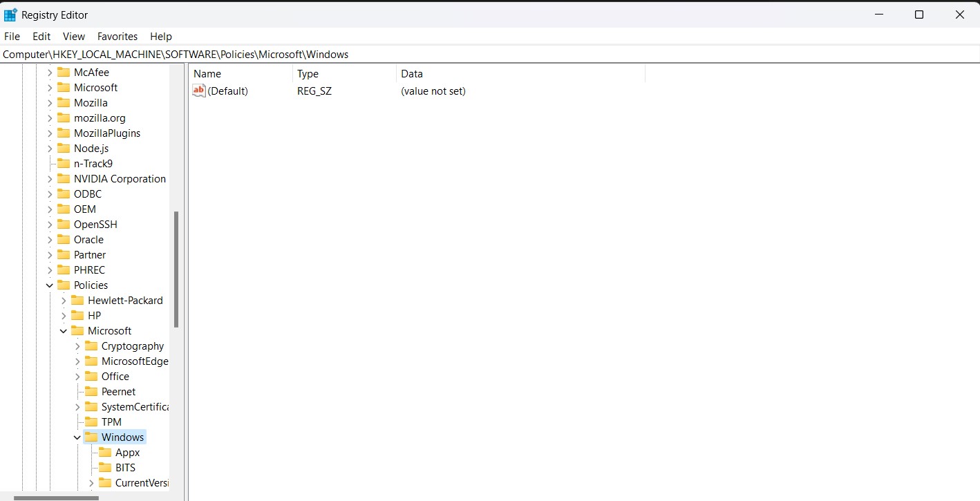Image resolution: width=980 pixels, height=501 pixels.
Task: Open the Favorites menu
Action: click(x=117, y=36)
